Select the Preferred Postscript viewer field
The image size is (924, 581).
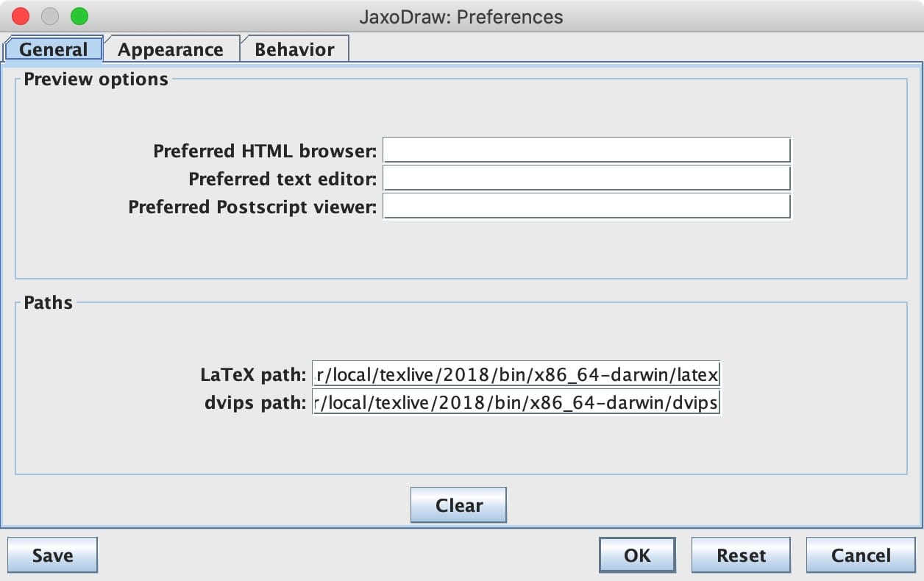coord(586,206)
